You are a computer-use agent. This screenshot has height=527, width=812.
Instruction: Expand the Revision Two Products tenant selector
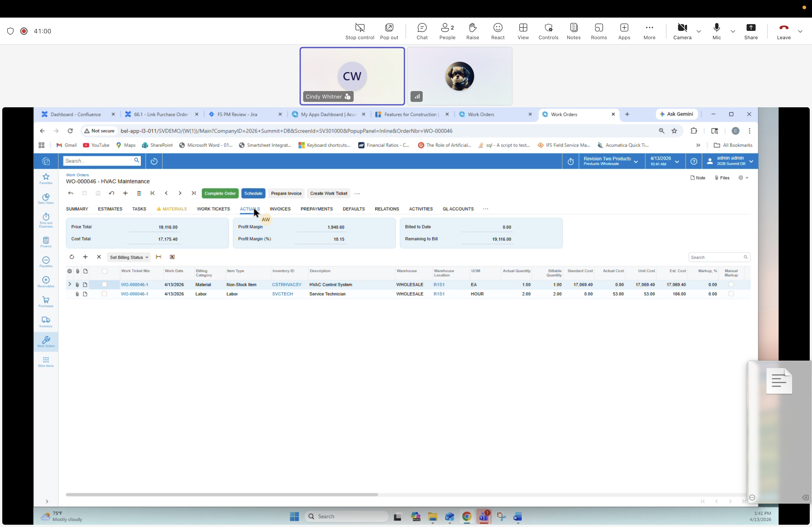[x=636, y=161]
